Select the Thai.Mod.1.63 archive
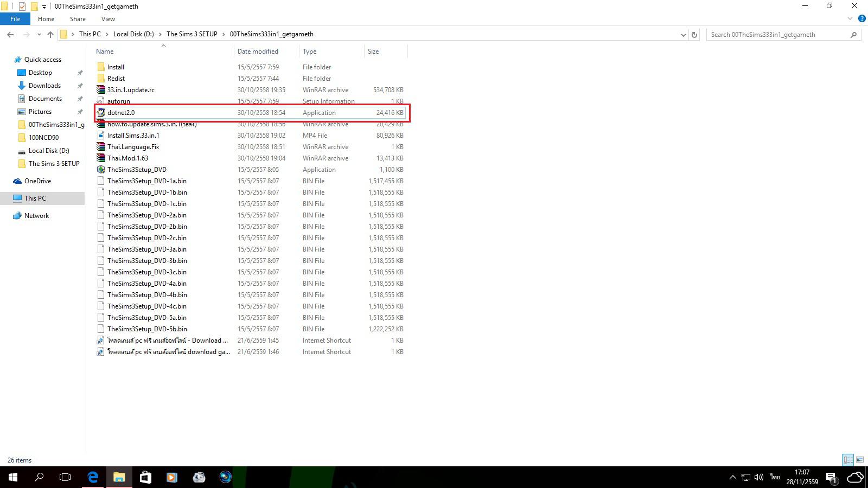 coord(127,158)
